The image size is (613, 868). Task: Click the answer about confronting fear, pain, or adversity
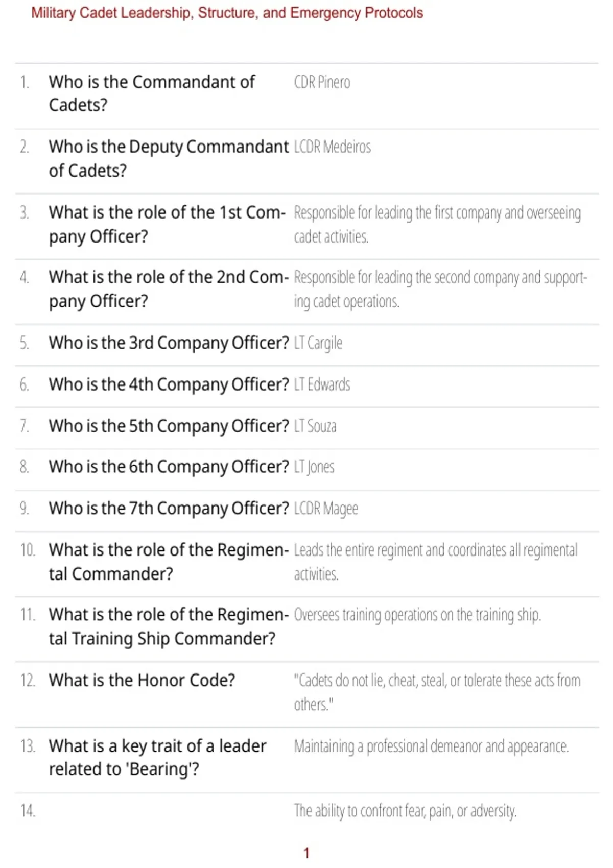(x=405, y=811)
